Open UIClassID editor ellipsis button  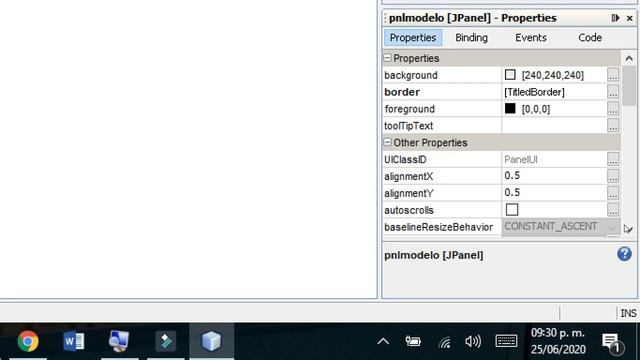(613, 160)
